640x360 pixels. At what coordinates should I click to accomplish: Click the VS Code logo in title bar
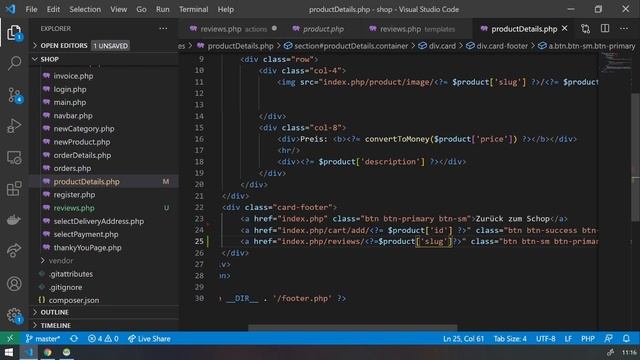pyautogui.click(x=11, y=9)
